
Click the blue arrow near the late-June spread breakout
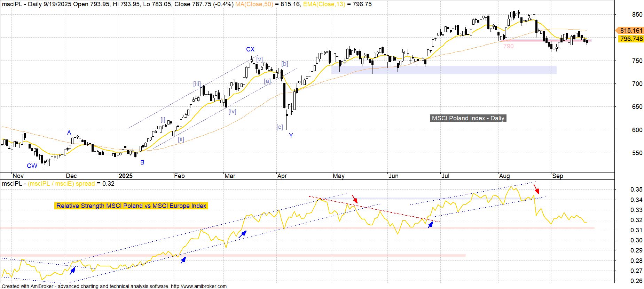coord(431,225)
